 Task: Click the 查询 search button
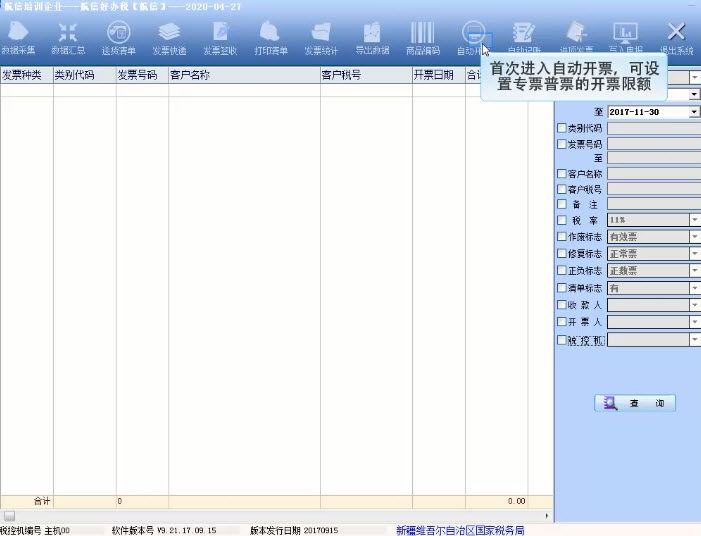coord(635,403)
